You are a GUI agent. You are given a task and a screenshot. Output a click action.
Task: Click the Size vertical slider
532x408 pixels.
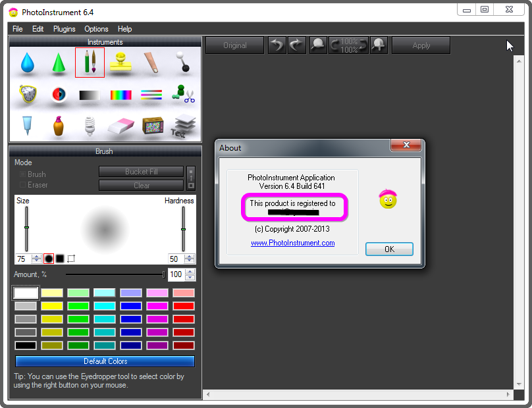[x=26, y=229]
